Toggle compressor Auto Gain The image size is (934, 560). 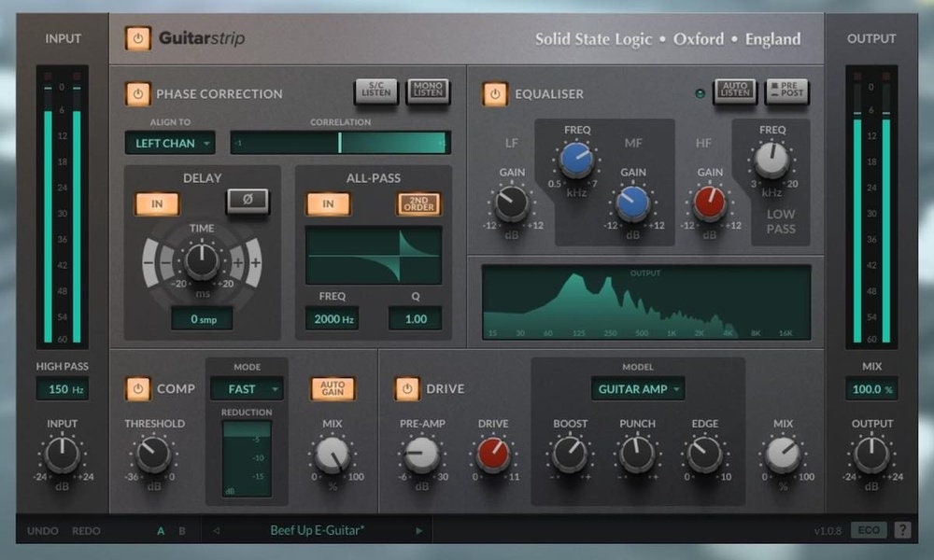[x=333, y=388]
